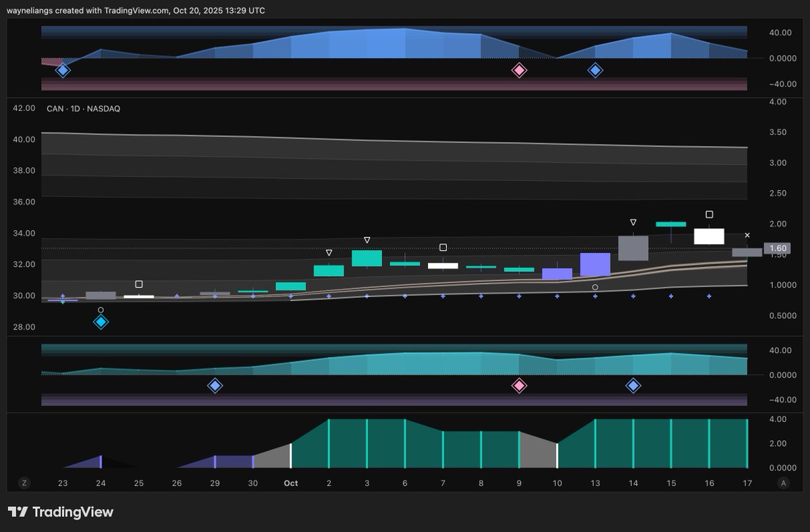Image resolution: width=810 pixels, height=532 pixels.
Task: Select the teal Oct 15 candle
Action: (671, 224)
